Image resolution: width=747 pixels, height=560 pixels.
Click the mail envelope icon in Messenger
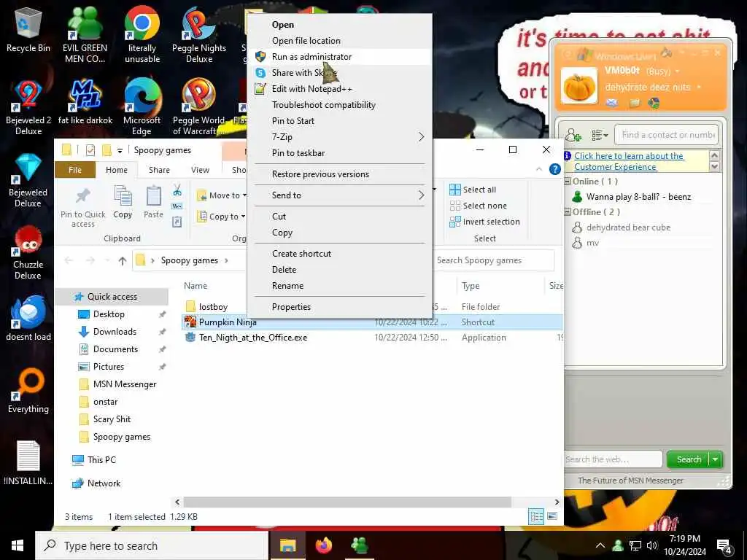tap(612, 103)
